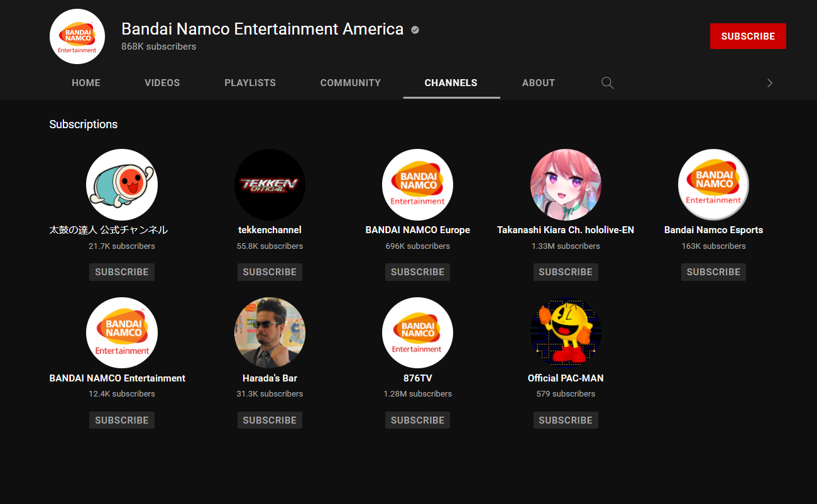Select the Takanashi Kiara anime avatar
The width and height of the screenshot is (817, 504).
point(566,185)
